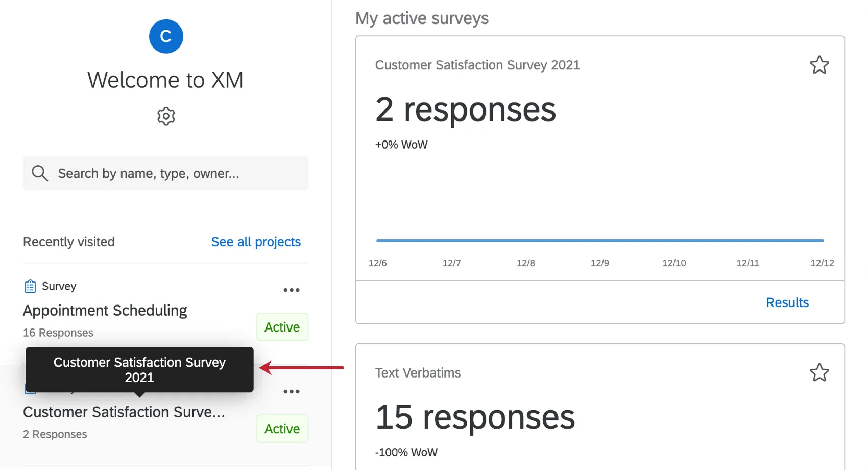Image resolution: width=868 pixels, height=470 pixels.
Task: Open Customer Satisfaction Survey three-dot menu
Action: pos(292,392)
